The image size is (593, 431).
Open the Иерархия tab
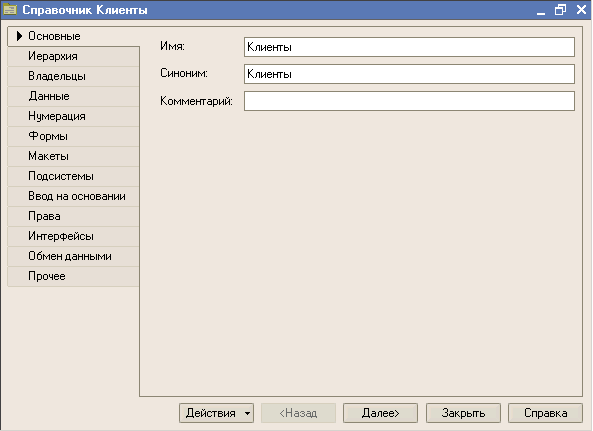[73, 56]
